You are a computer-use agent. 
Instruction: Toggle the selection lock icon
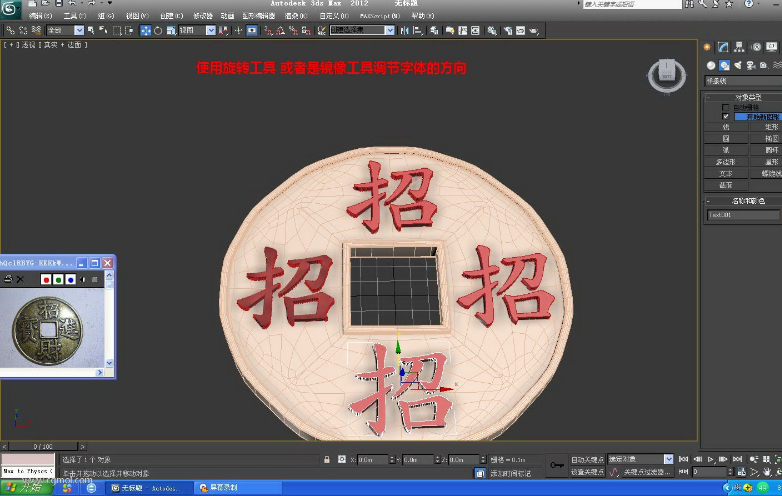pyautogui.click(x=327, y=459)
